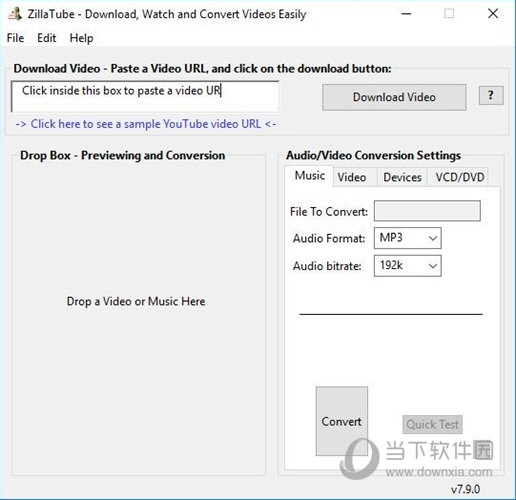Click the question mark help button
This screenshot has height=500, width=516.
point(491,95)
